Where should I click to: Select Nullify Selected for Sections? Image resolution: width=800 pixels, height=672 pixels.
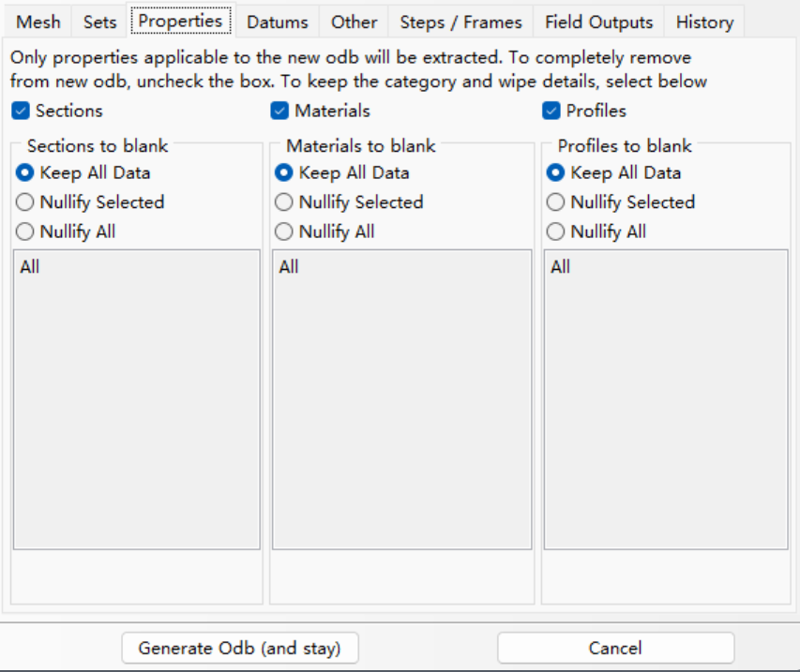click(x=25, y=202)
